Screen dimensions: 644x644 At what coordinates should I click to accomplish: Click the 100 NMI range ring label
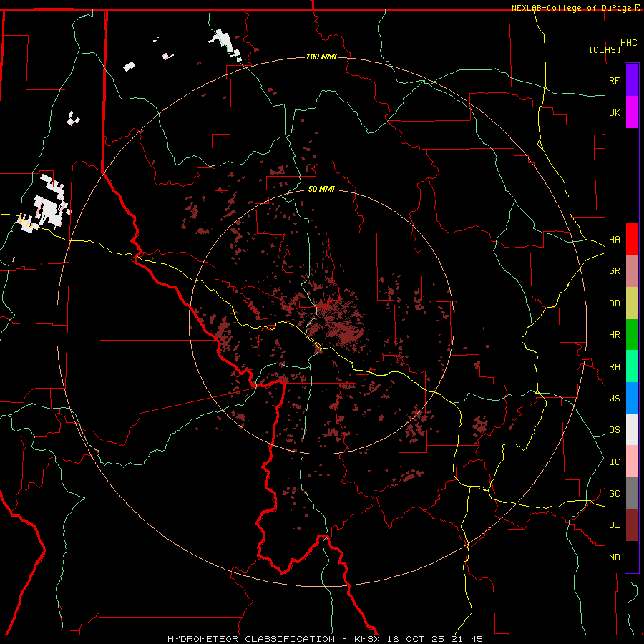(321, 57)
